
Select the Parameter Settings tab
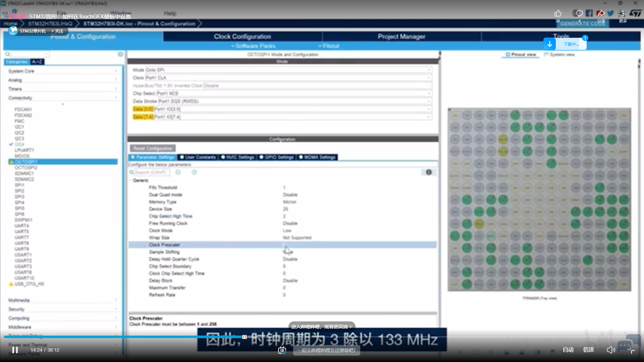point(153,157)
